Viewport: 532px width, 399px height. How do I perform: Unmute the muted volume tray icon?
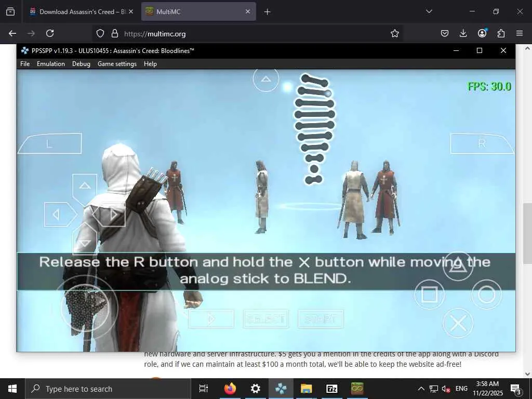(446, 389)
